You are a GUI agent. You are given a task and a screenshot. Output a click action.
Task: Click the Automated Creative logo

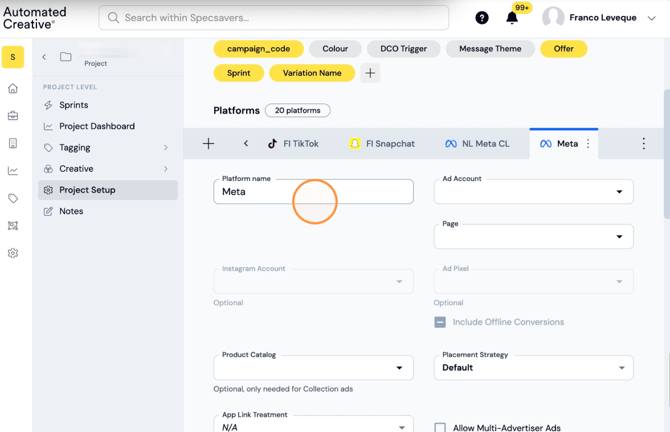click(35, 18)
